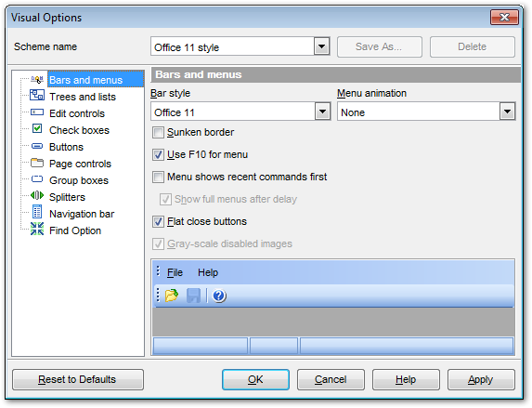Viewport: 532px width, 408px height.
Task: Select Group boxes in the tree
Action: click(x=79, y=180)
